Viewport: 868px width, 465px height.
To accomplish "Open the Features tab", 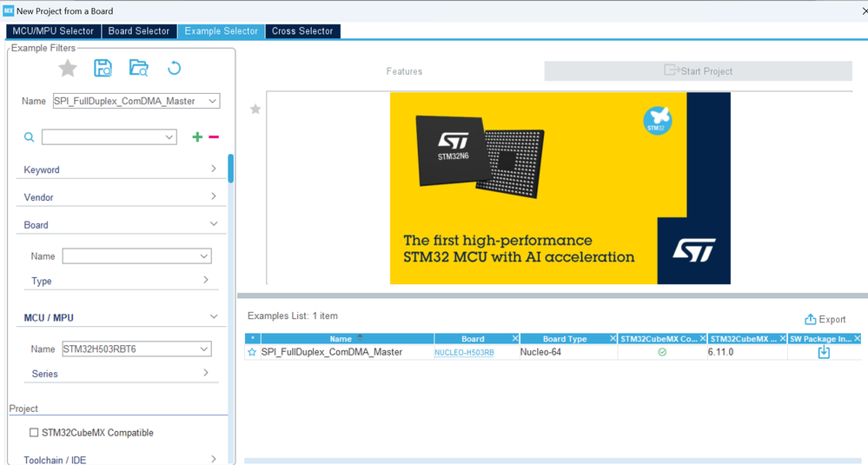I will [404, 71].
